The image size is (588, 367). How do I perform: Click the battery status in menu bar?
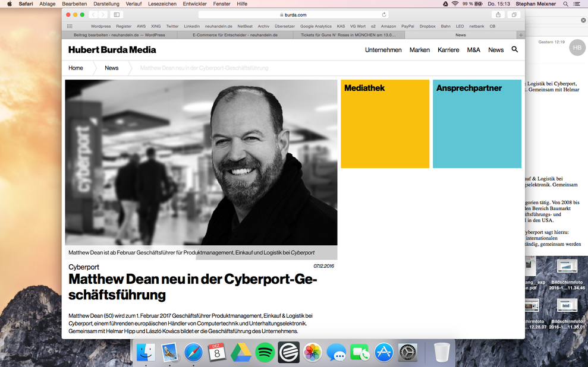(x=473, y=4)
